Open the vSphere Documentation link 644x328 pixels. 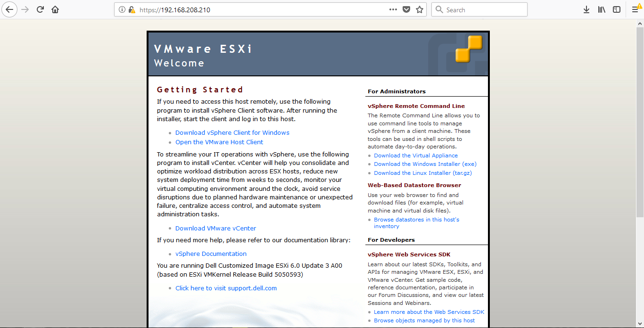click(211, 254)
